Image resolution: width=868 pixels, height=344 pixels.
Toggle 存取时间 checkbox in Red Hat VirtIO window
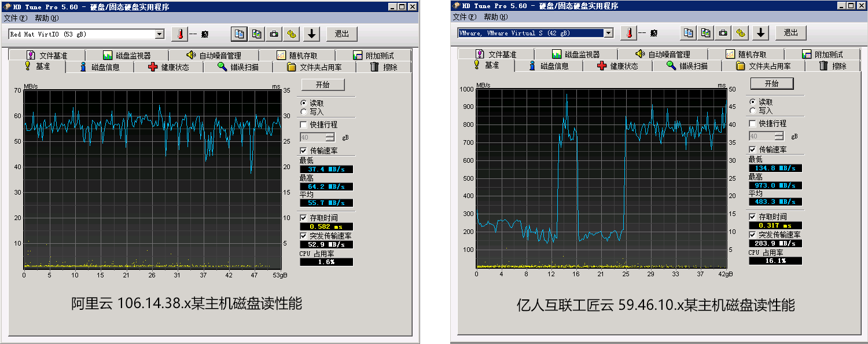[303, 217]
